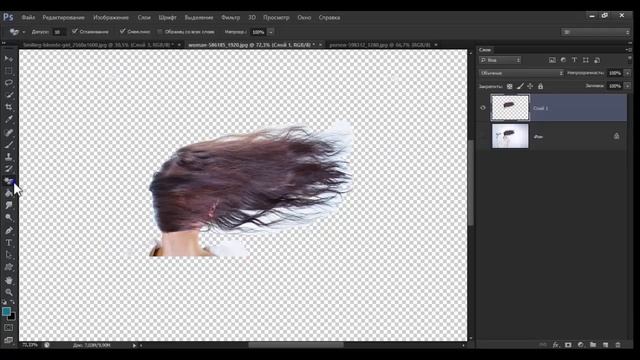
Task: Select the Healing Brush tool
Action: coord(9,133)
